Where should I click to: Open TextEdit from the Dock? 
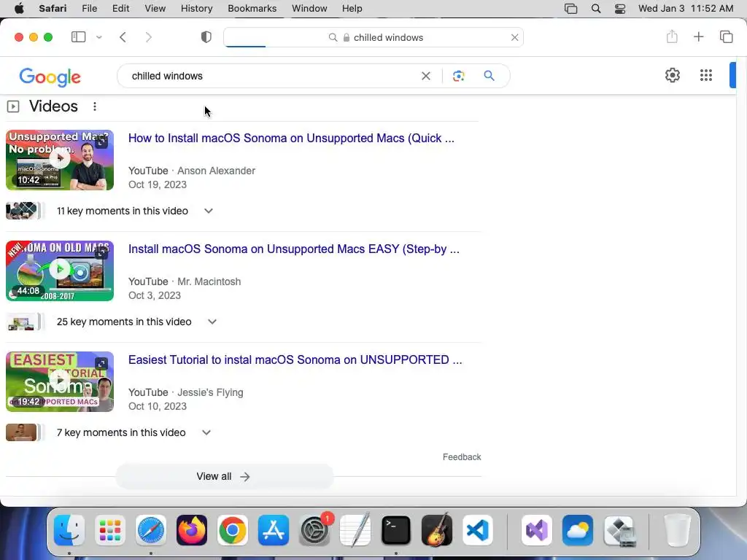[x=355, y=530]
